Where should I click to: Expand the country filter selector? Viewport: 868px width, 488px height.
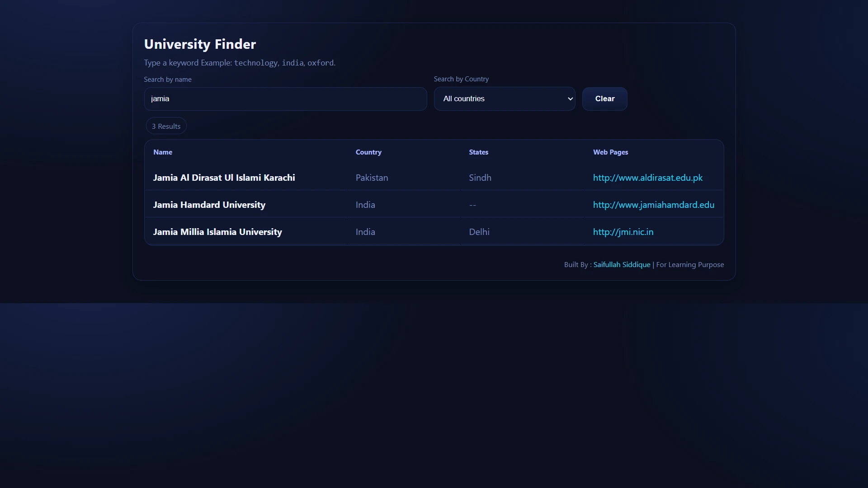tap(504, 99)
